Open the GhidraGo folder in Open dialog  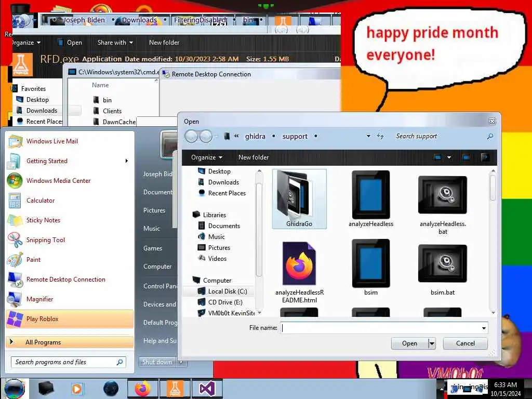[x=299, y=198]
